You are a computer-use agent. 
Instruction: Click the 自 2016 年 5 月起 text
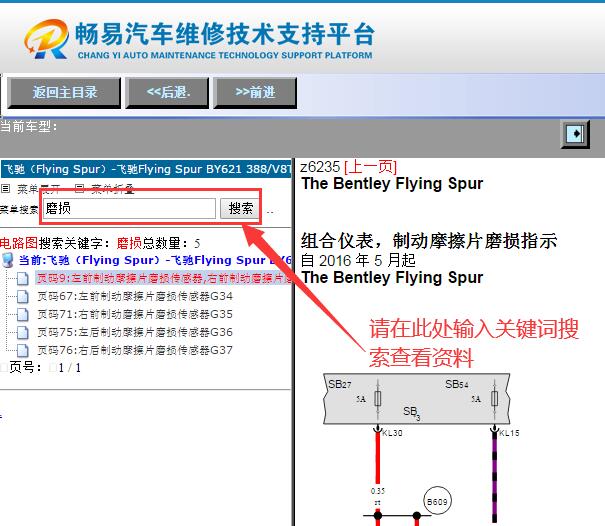pos(358,260)
